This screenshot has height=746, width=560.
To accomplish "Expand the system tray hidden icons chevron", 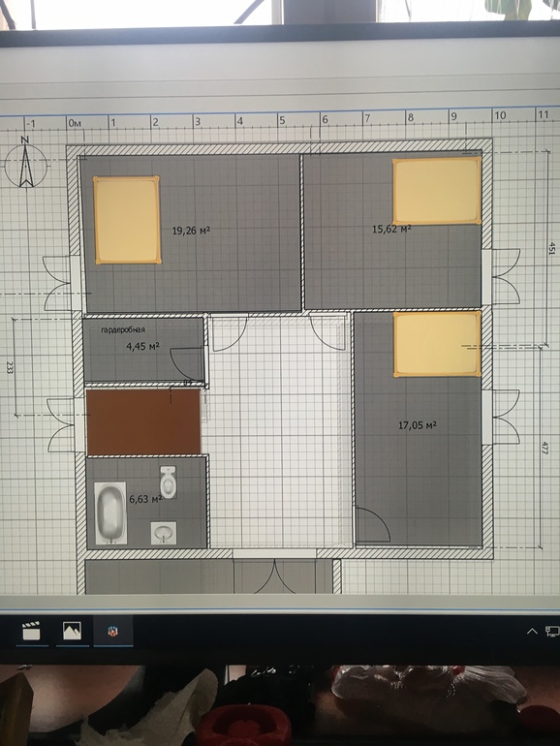I will [x=532, y=632].
